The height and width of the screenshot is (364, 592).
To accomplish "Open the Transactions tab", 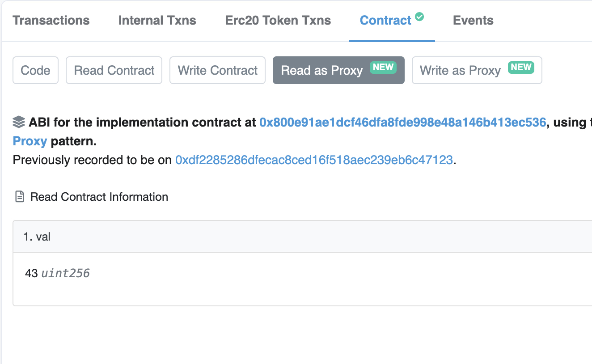I will [51, 21].
